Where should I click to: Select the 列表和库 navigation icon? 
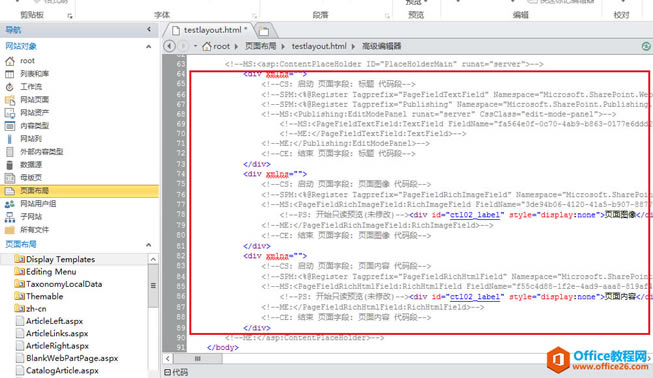10,74
